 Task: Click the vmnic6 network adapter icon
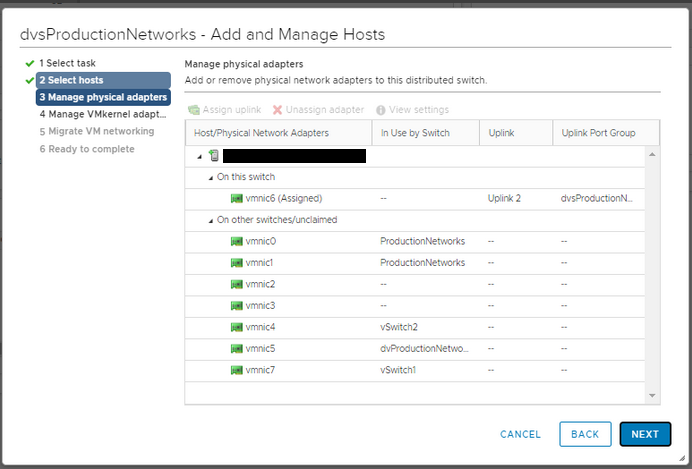237,199
